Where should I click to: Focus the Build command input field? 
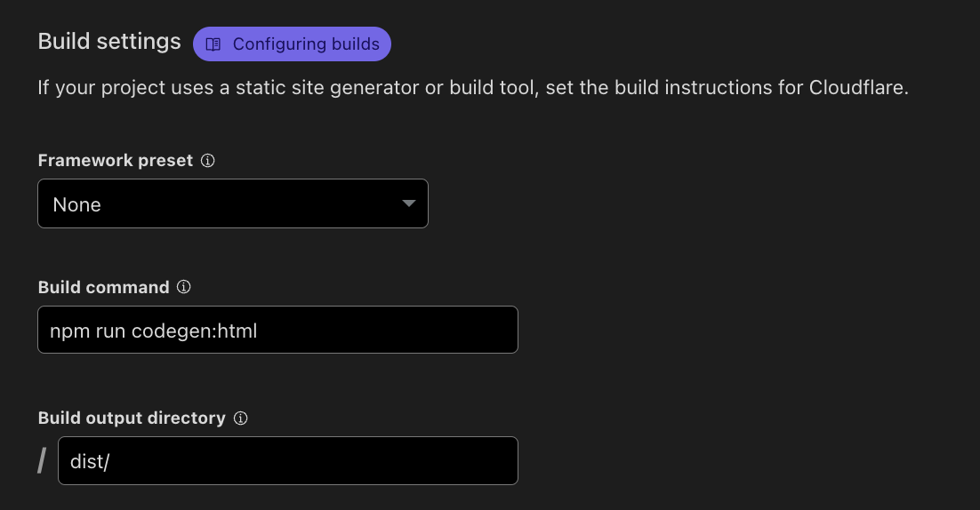374,330
